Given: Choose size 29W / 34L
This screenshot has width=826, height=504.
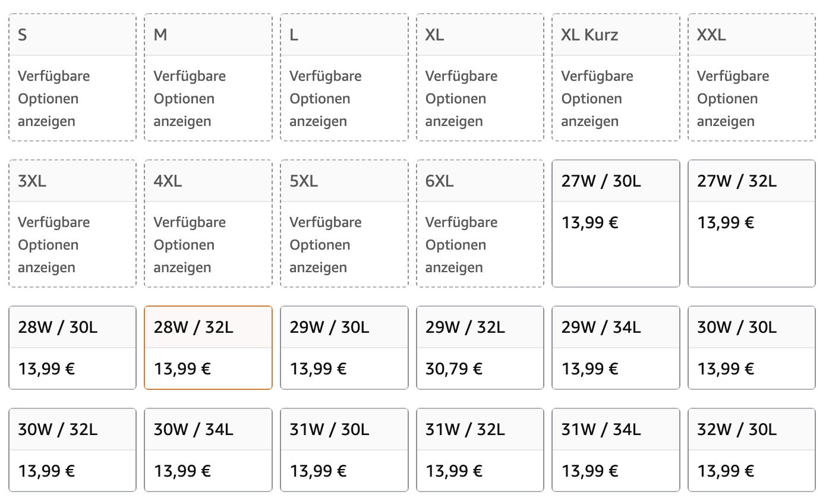Looking at the screenshot, I should (616, 348).
